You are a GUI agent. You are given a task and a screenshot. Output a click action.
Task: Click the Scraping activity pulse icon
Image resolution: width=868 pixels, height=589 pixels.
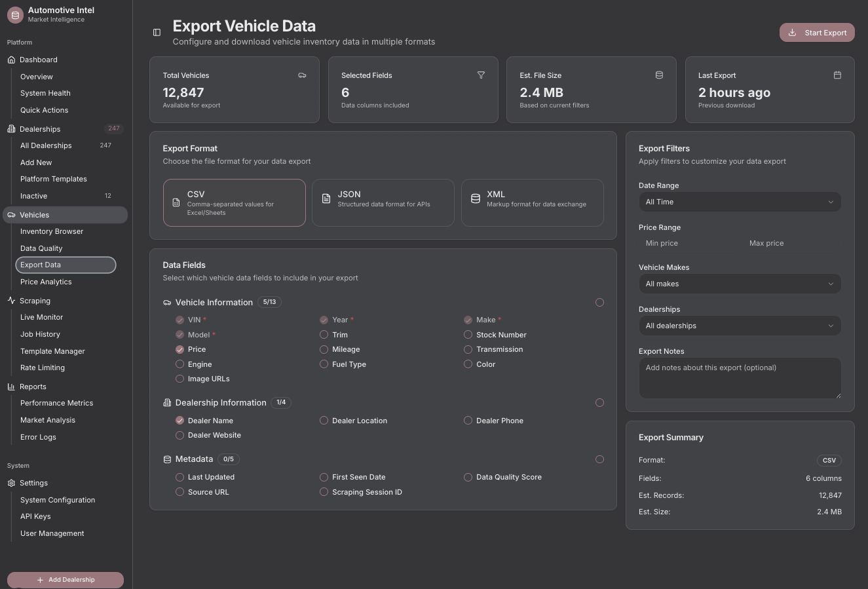(11, 301)
